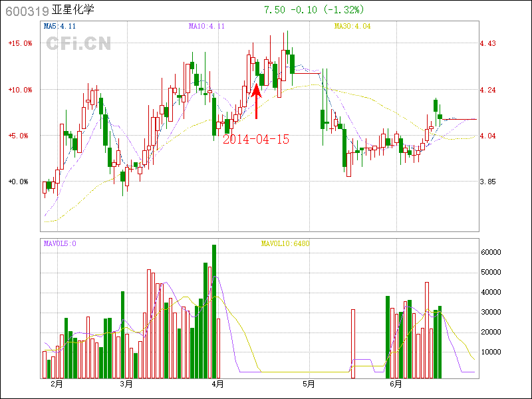Click the lone red volume bar in mid-May
The width and height of the screenshot is (532, 399).
click(x=353, y=344)
